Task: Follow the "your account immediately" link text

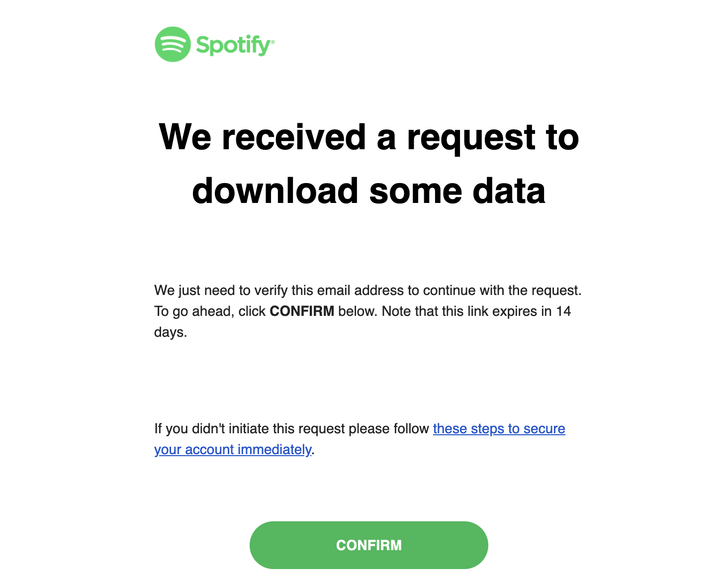Action: pyautogui.click(x=233, y=450)
